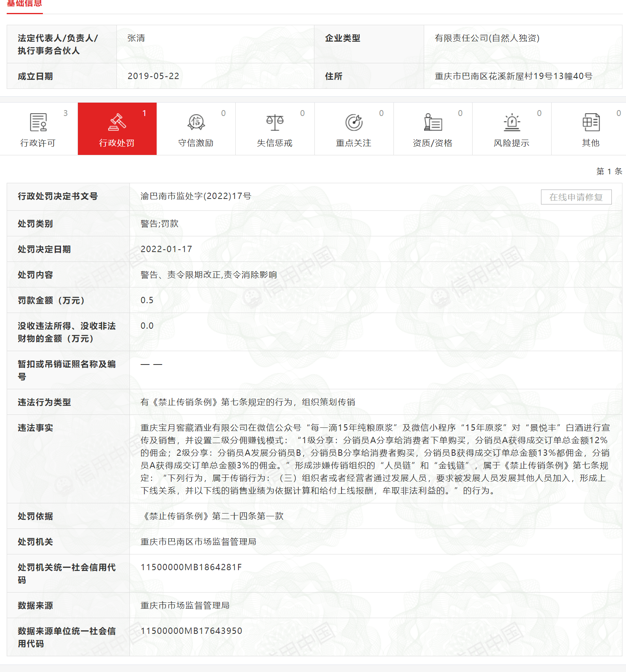Image resolution: width=626 pixels, height=672 pixels.
Task: Select the 行政处罚 tab label
Action: [x=117, y=143]
